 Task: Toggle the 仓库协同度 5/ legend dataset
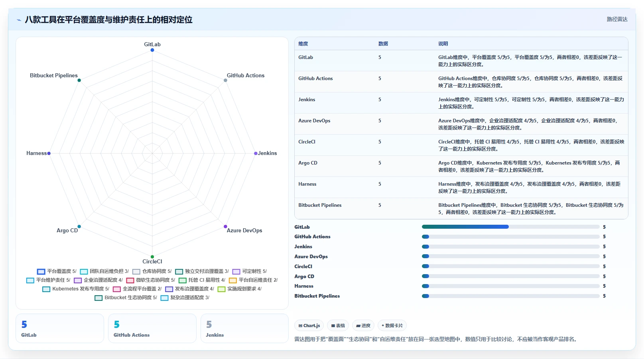(x=152, y=271)
